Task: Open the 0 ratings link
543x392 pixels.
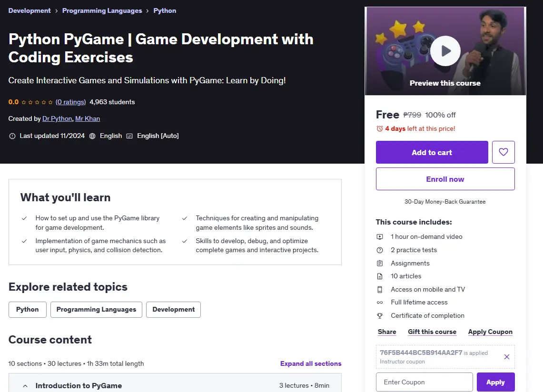Action: coord(70,102)
